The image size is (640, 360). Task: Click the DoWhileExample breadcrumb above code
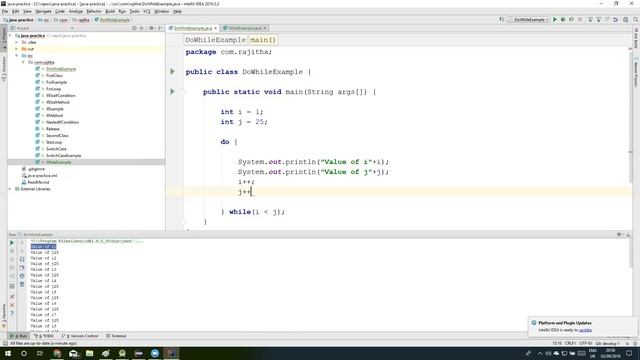tap(215, 40)
